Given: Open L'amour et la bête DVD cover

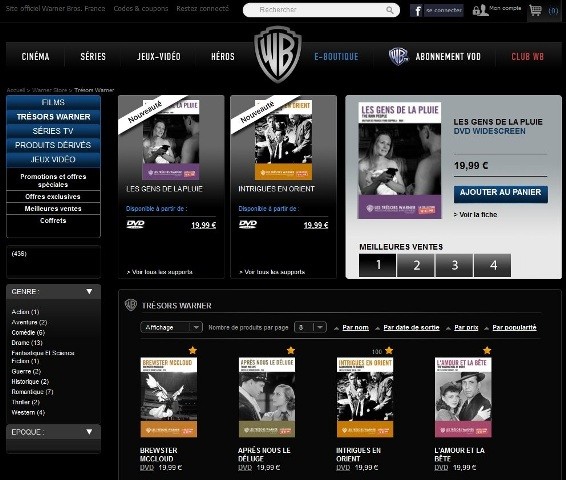Looking at the screenshot, I should click(463, 397).
